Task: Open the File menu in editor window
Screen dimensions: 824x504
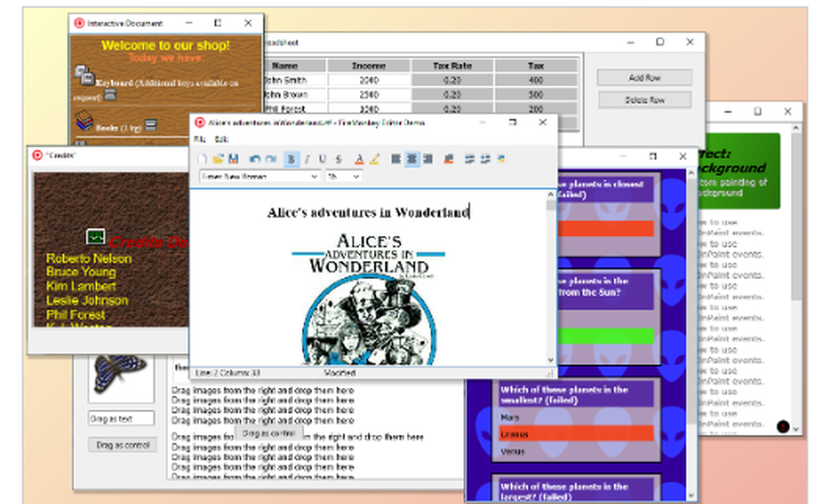Action: (199, 139)
